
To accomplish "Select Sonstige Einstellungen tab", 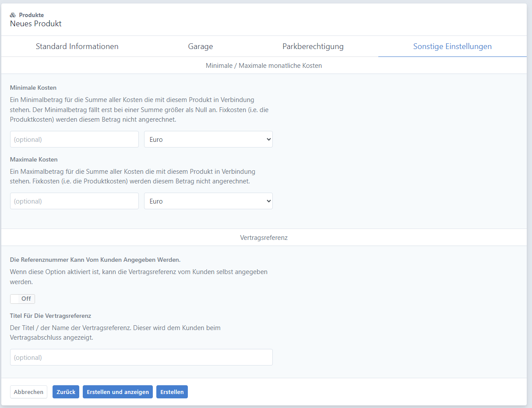I will click(452, 46).
